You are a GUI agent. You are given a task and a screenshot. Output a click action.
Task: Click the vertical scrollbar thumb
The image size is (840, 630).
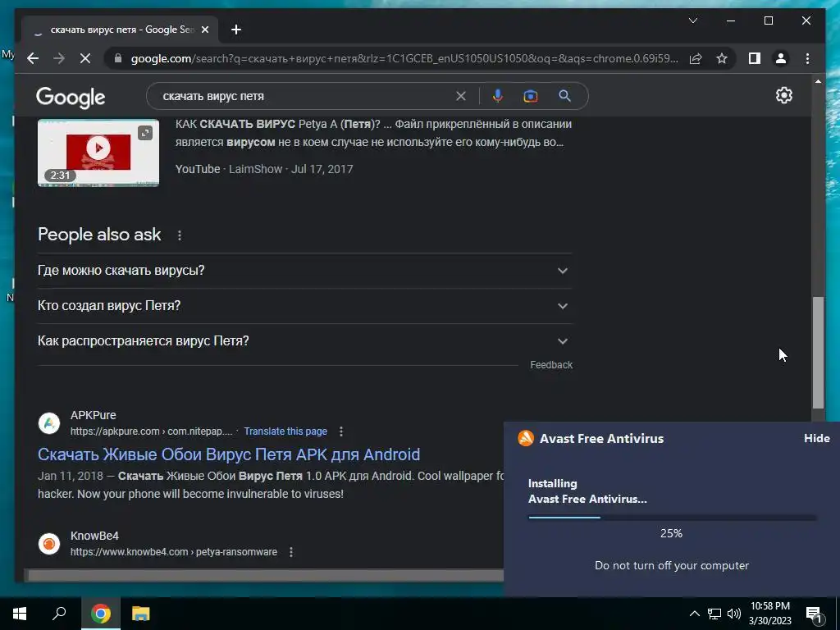point(818,353)
